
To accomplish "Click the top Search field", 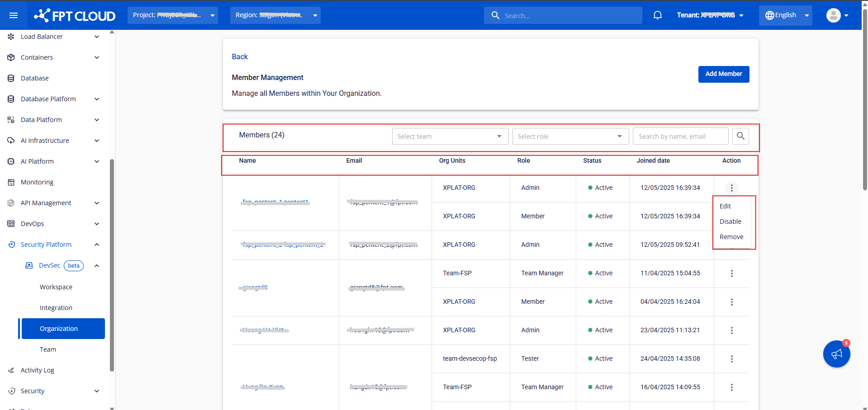I will [x=563, y=15].
